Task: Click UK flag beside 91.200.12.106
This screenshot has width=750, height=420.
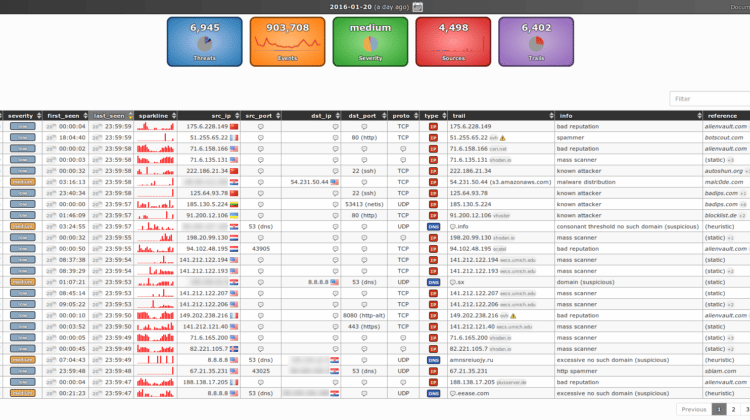Action: [234, 215]
